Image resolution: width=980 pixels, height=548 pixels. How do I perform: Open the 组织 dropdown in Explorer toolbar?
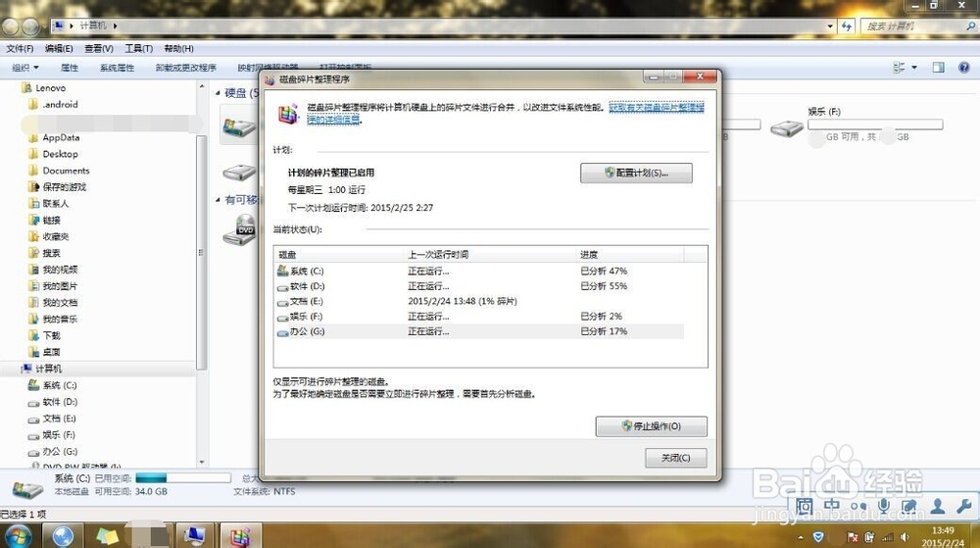click(x=25, y=68)
